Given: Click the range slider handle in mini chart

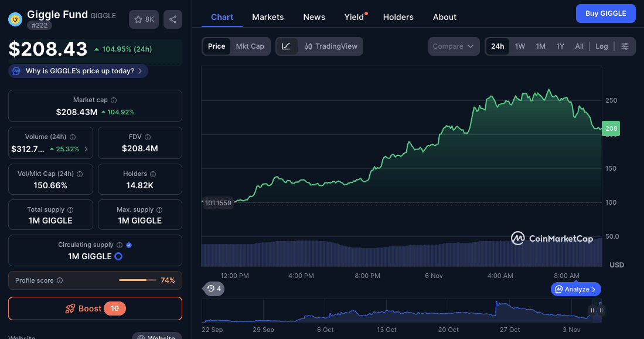Looking at the screenshot, I should (x=592, y=310).
